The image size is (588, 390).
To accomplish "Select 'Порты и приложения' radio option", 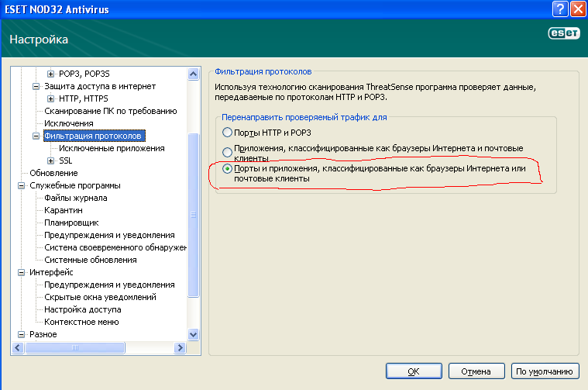I will click(227, 168).
